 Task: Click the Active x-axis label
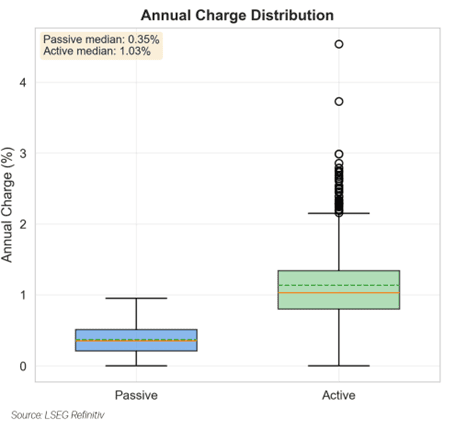pos(339,395)
